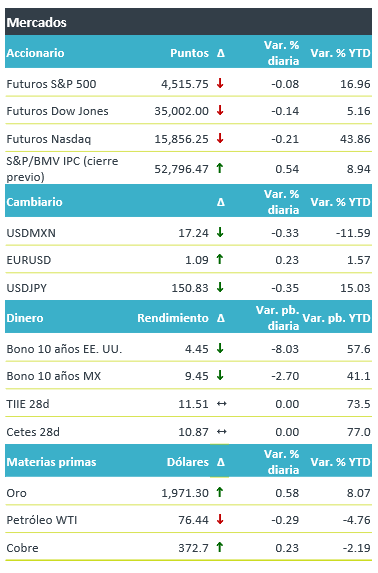Click the red down arrow for Futuros S&P 500
Image resolution: width=378 pixels, height=573 pixels.
point(220,83)
